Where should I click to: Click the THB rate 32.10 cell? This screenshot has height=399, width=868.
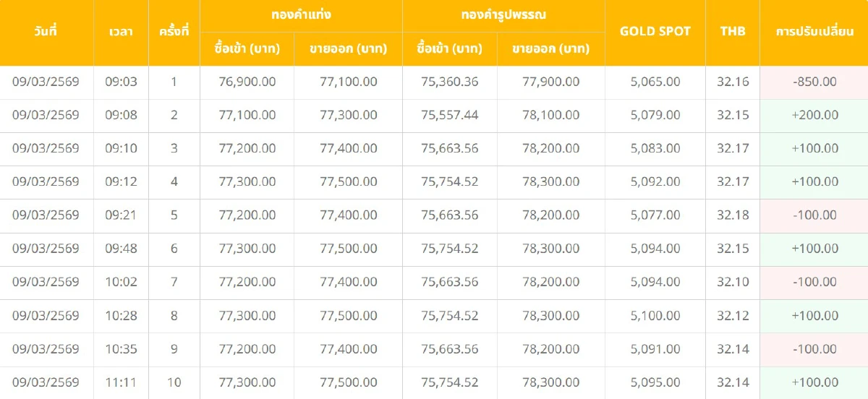pyautogui.click(x=733, y=282)
